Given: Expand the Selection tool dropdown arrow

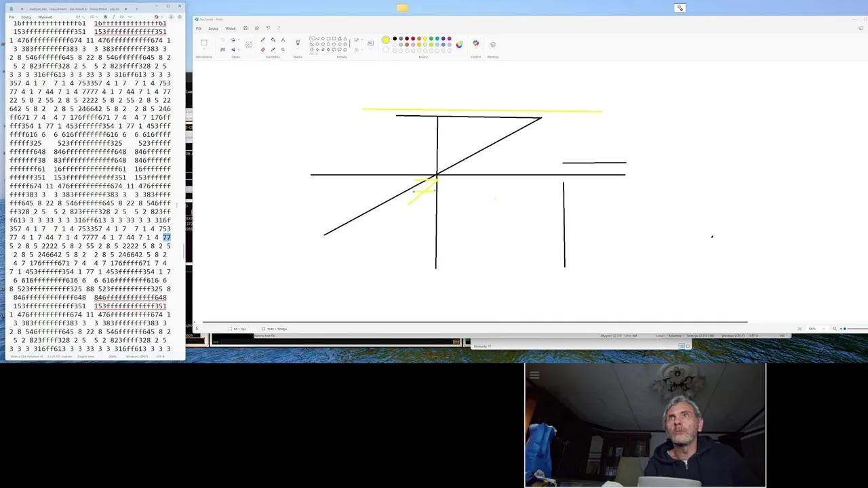Looking at the screenshot, I should (204, 49).
